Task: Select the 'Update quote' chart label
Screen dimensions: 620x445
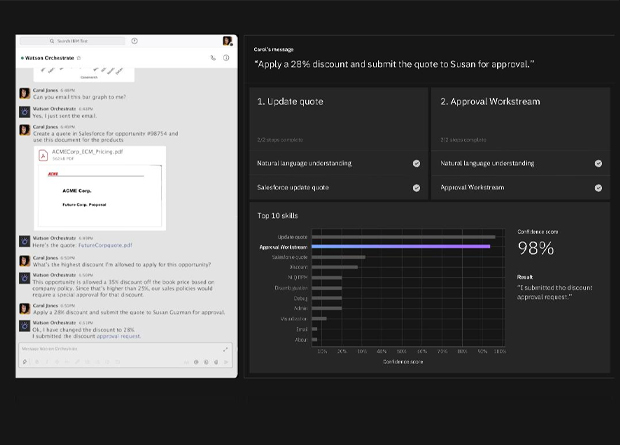Action: pyautogui.click(x=292, y=237)
